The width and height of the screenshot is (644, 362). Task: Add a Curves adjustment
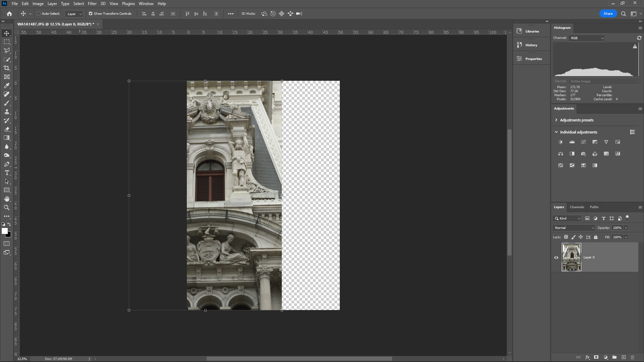pyautogui.click(x=583, y=142)
